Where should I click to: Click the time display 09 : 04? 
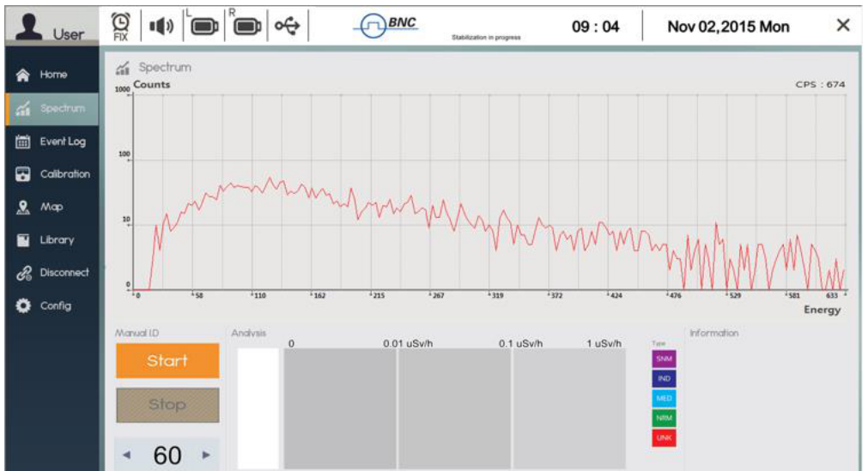[595, 27]
